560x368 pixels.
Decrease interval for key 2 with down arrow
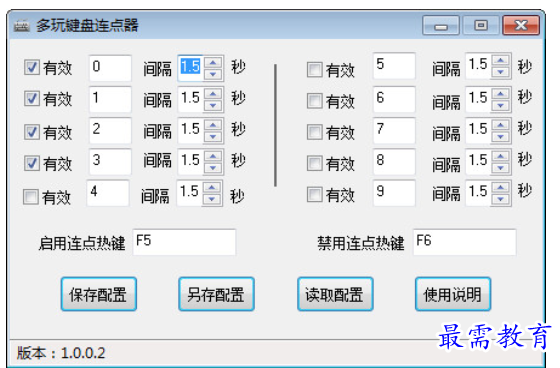pos(213,136)
